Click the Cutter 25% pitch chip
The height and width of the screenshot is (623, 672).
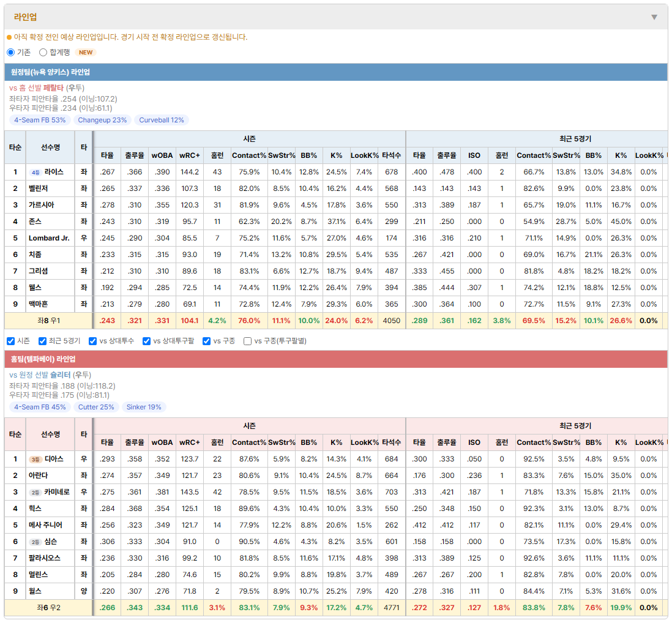pyautogui.click(x=96, y=407)
